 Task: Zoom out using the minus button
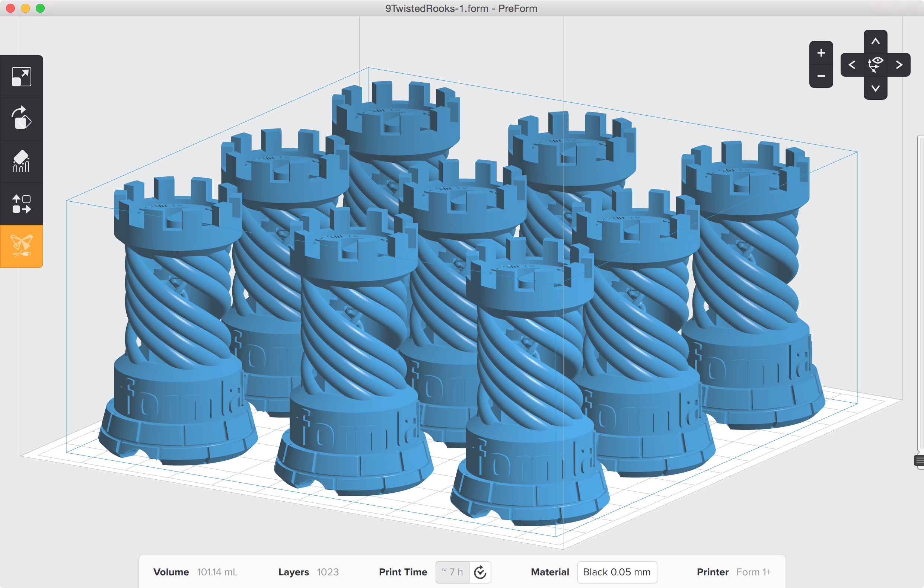(821, 76)
